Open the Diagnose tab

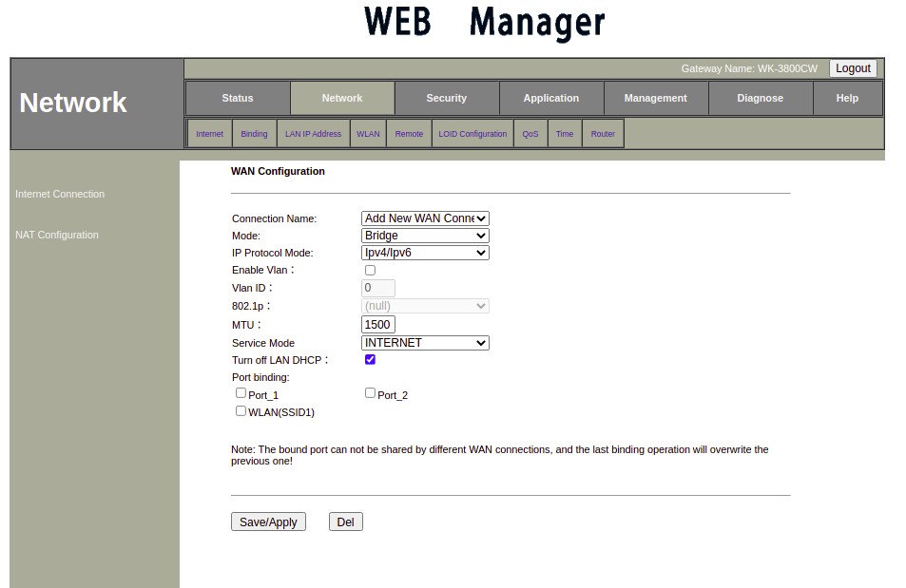point(761,98)
